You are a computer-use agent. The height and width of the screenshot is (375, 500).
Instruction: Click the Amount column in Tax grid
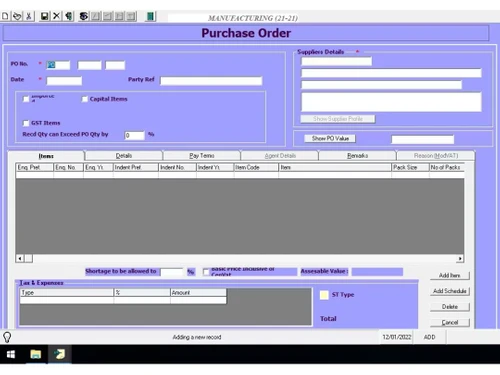click(198, 293)
